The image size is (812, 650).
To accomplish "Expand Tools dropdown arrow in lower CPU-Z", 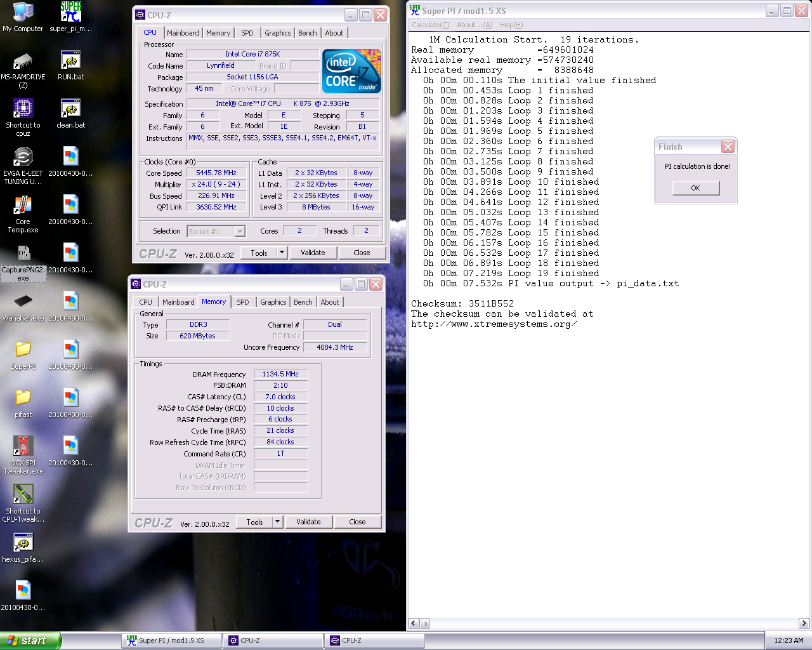I will (x=278, y=522).
